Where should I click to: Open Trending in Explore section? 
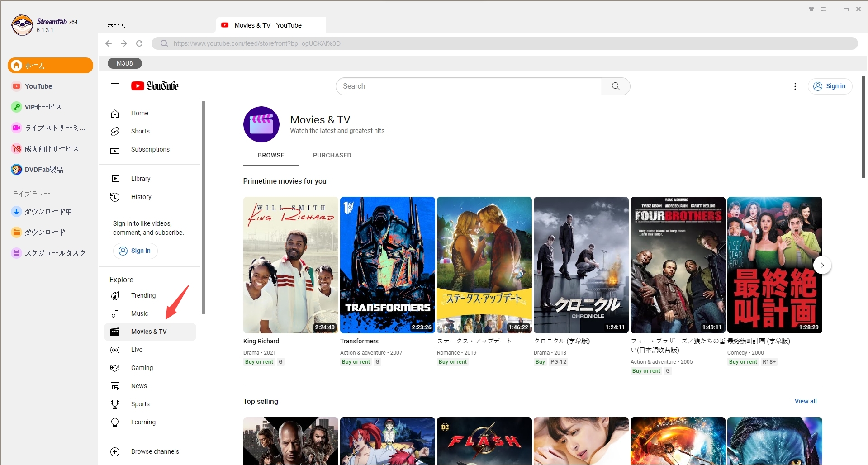(150, 295)
